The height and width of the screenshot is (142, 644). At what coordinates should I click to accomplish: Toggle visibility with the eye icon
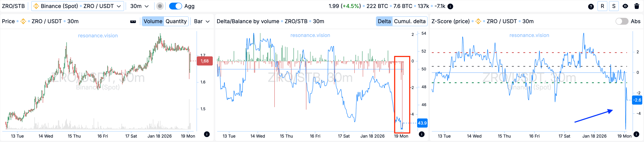[x=625, y=6]
